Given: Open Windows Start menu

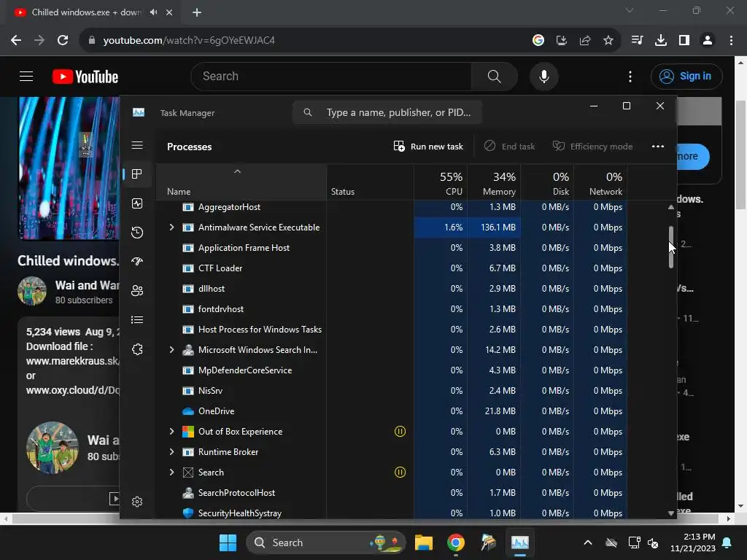Looking at the screenshot, I should point(228,542).
